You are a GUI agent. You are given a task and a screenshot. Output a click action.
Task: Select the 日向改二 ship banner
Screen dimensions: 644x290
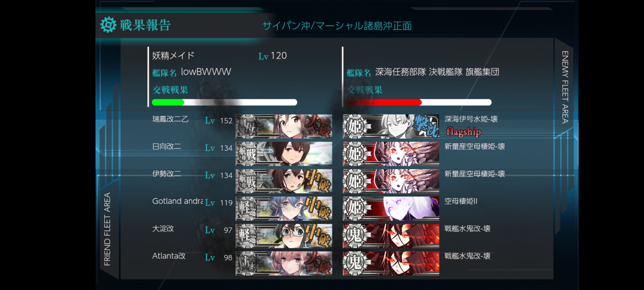point(284,154)
